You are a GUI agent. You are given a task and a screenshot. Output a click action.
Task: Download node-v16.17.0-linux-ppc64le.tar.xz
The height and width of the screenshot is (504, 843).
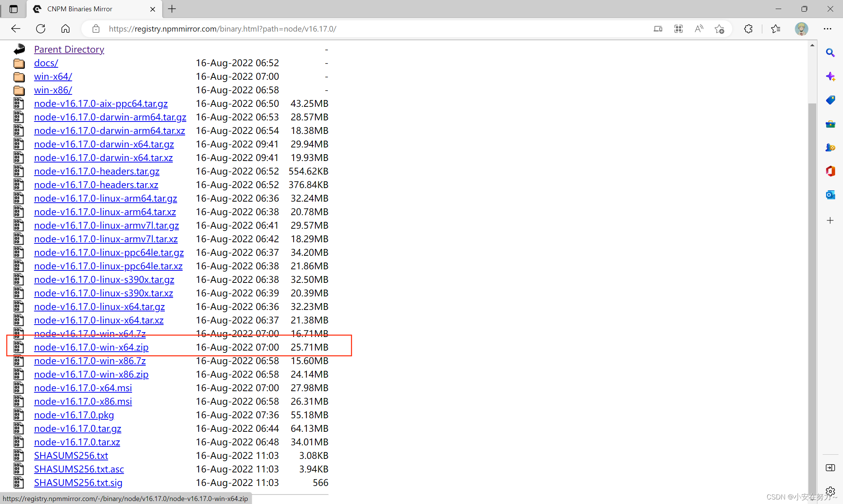(108, 266)
